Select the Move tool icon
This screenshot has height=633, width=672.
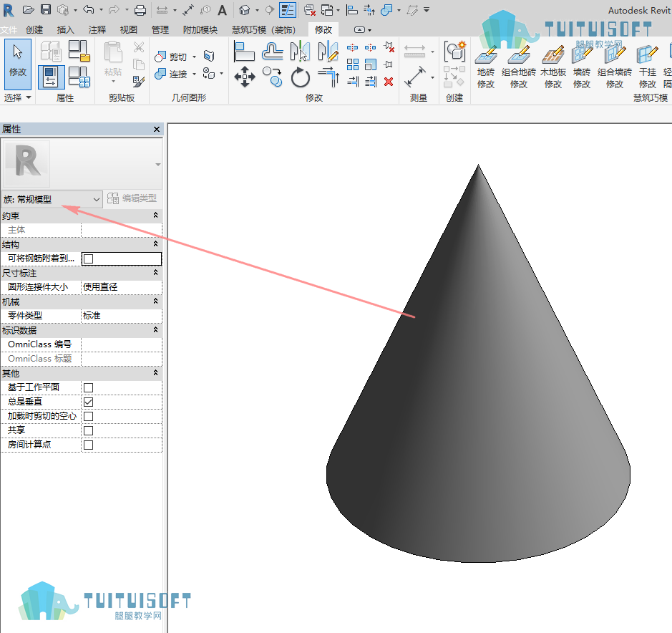245,77
